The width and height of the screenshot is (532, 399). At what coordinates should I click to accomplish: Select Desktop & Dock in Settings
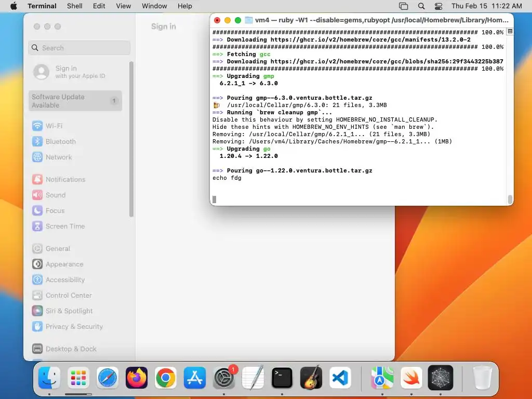(75, 349)
